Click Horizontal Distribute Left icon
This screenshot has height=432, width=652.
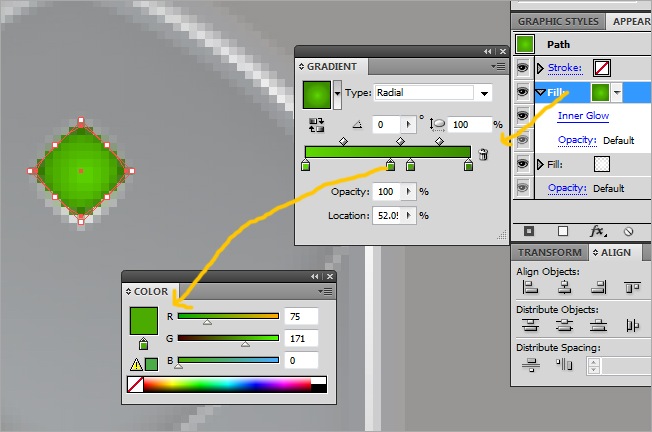[x=632, y=326]
